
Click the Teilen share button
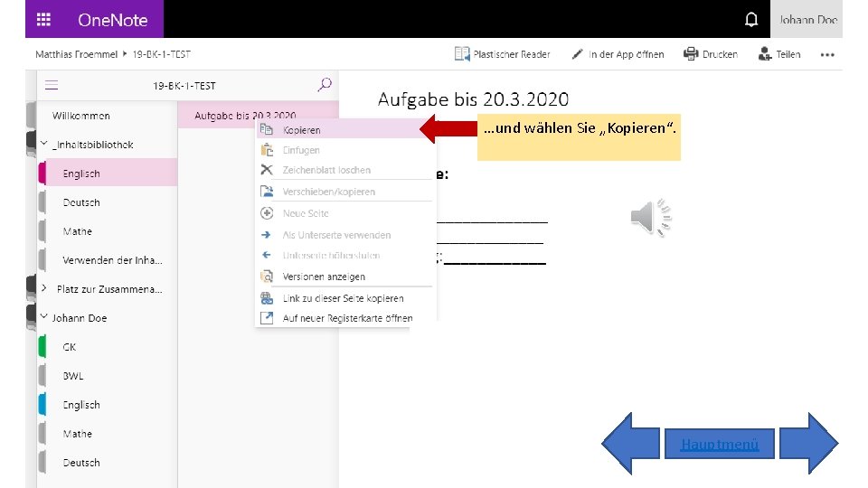point(779,54)
